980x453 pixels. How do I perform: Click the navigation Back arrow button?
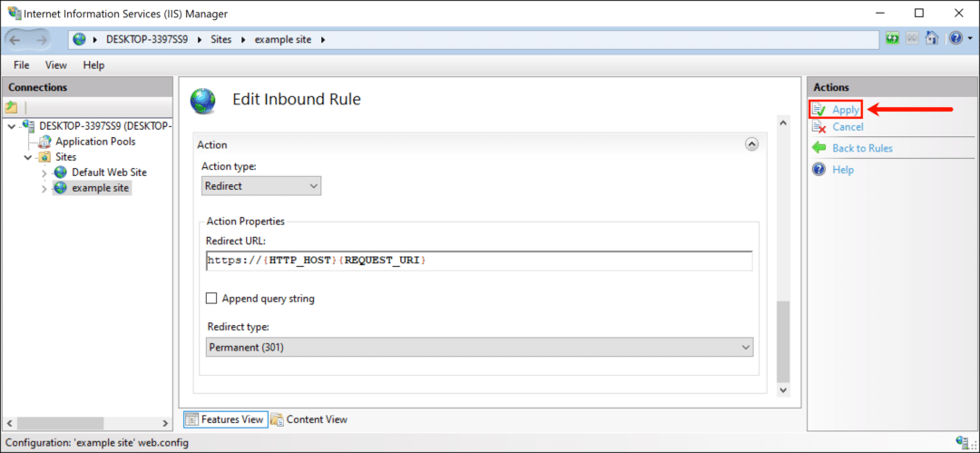[x=16, y=39]
